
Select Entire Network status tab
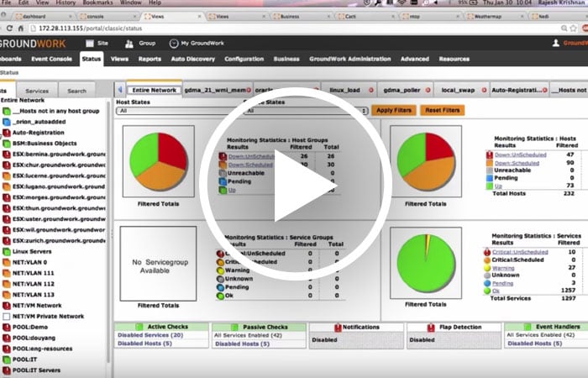coord(154,90)
